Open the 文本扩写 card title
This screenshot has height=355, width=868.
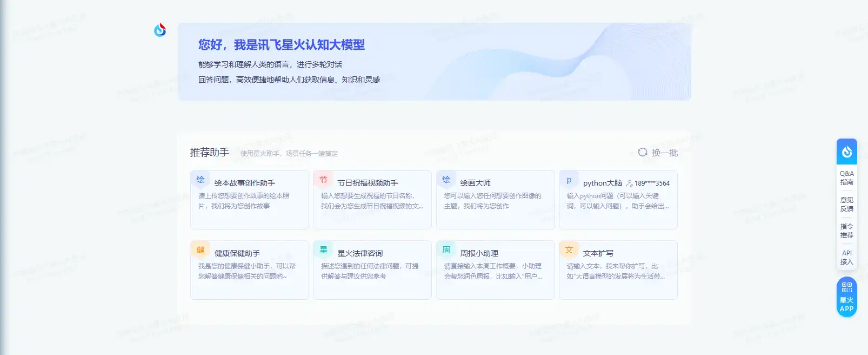(598, 253)
